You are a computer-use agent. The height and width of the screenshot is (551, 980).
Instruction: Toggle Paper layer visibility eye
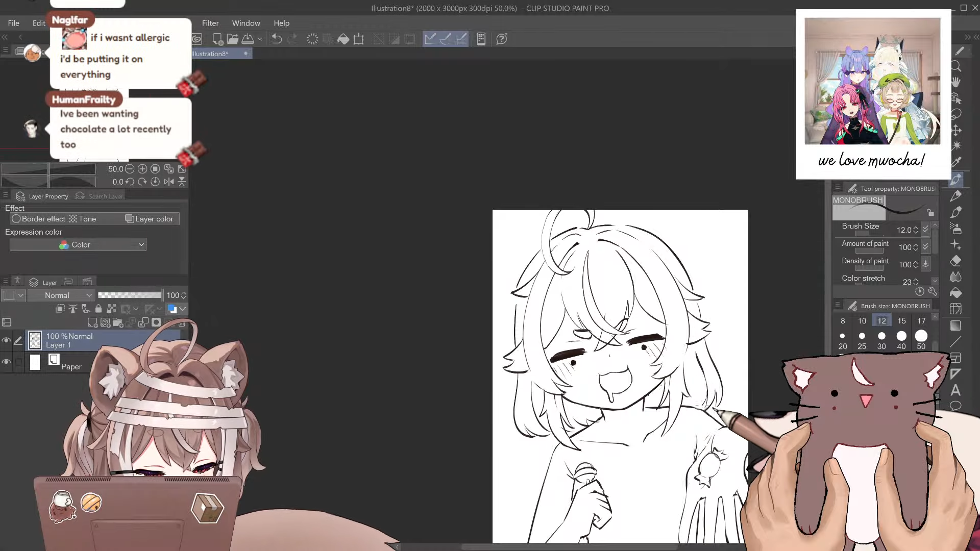point(6,362)
